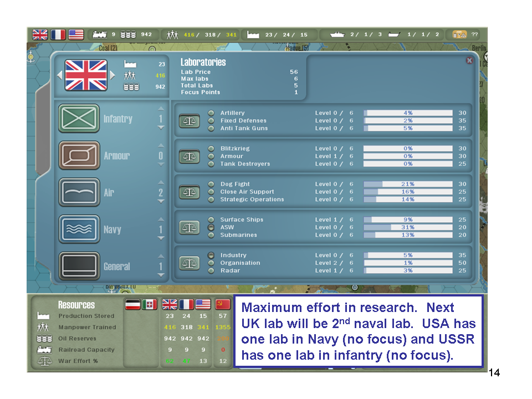Click the Close Air Support research label
The height and width of the screenshot is (399, 532).
(247, 192)
